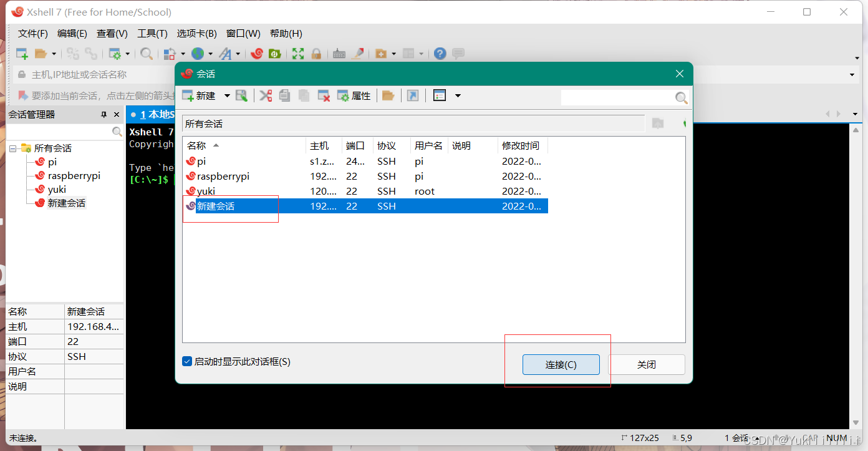
Task: Open the 编辑(E) menu
Action: 72,33
